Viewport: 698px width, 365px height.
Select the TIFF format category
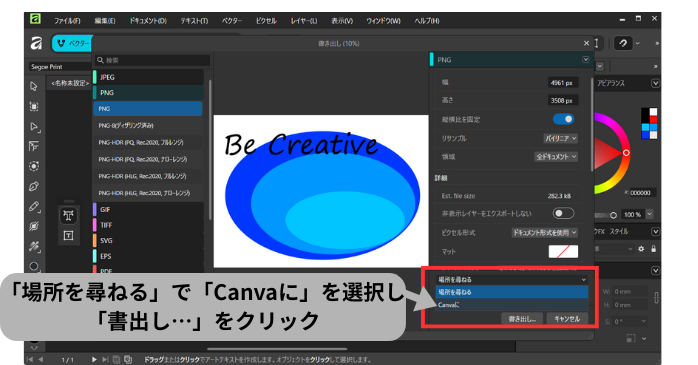tap(148, 225)
